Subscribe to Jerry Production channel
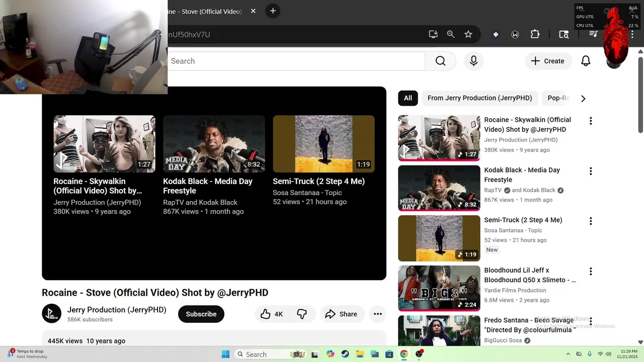This screenshot has width=644, height=362. pyautogui.click(x=201, y=314)
